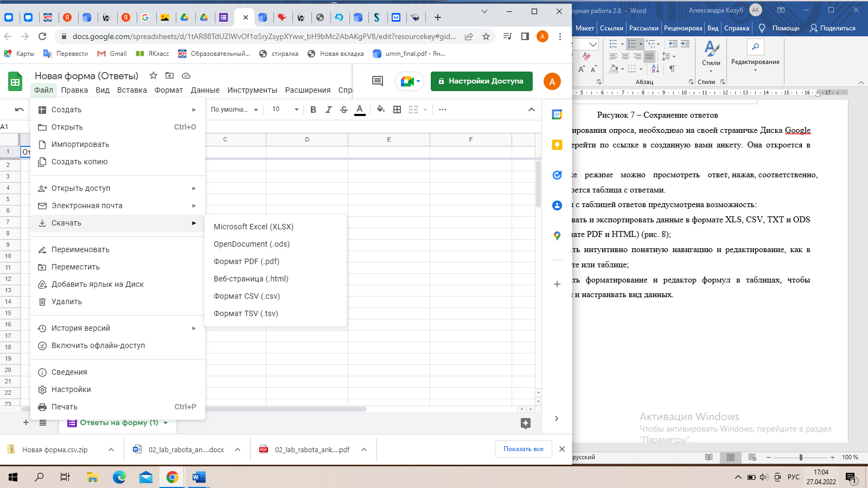Reload the page in Chrome
The image size is (868, 488).
(x=42, y=36)
